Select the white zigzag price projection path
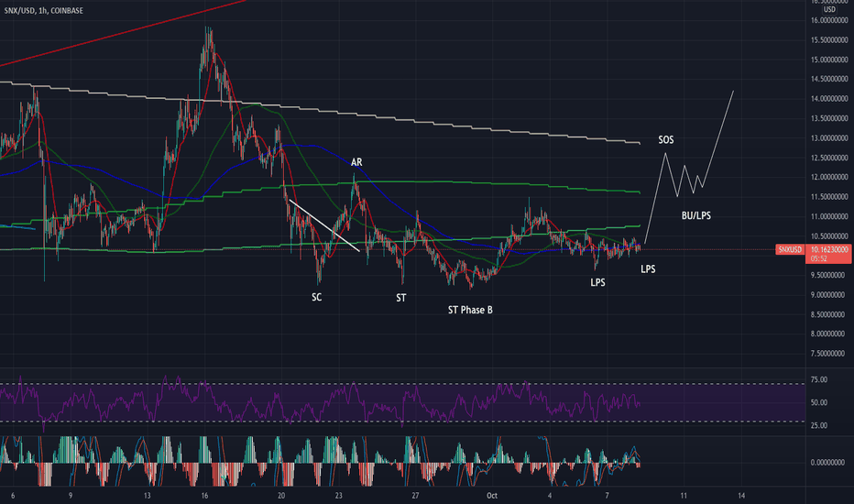The width and height of the screenshot is (854, 504). point(689,167)
